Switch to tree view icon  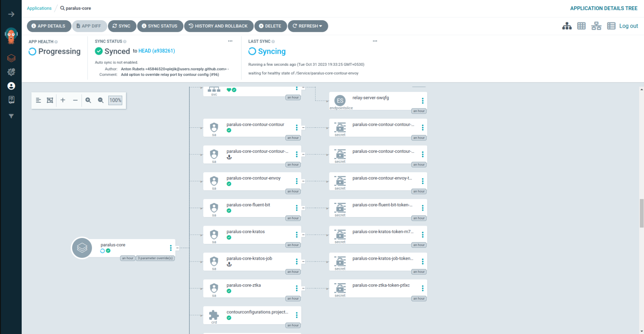(567, 26)
